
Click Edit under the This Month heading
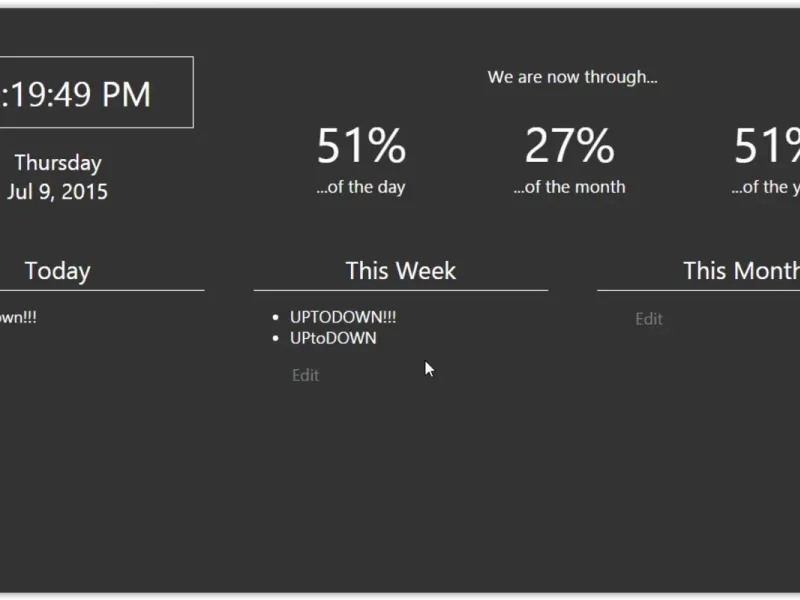click(x=648, y=319)
